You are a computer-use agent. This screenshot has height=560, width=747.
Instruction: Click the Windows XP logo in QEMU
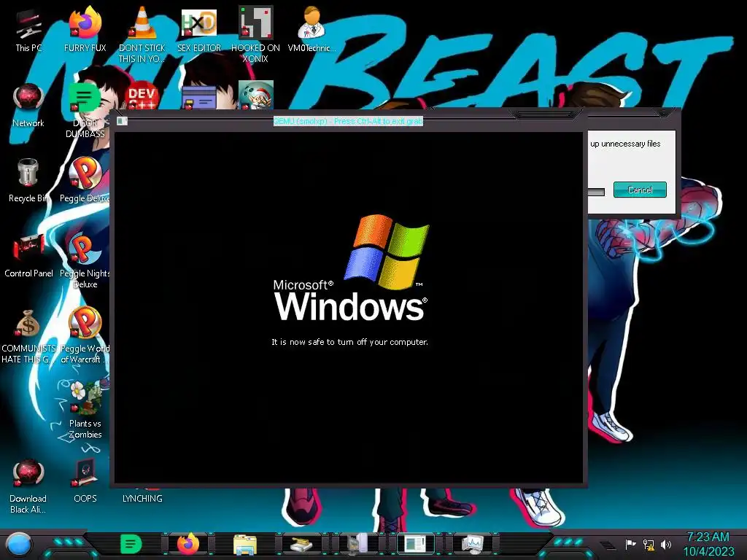coord(351,268)
